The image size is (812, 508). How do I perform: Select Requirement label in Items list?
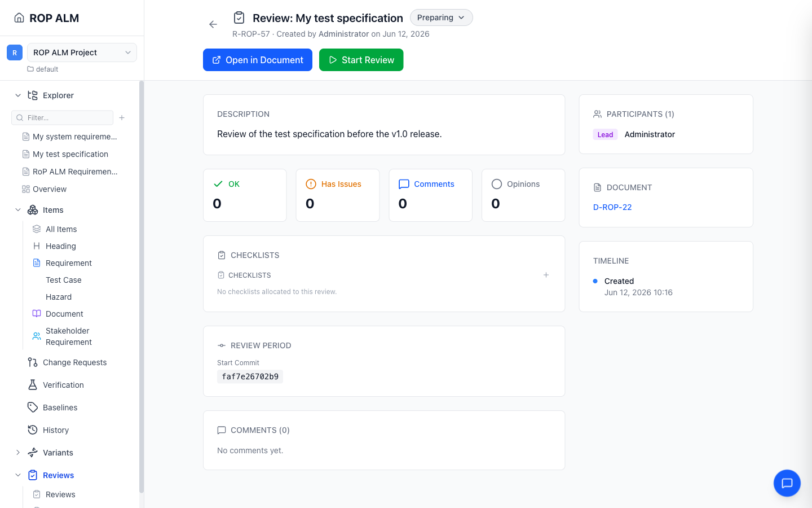point(69,263)
